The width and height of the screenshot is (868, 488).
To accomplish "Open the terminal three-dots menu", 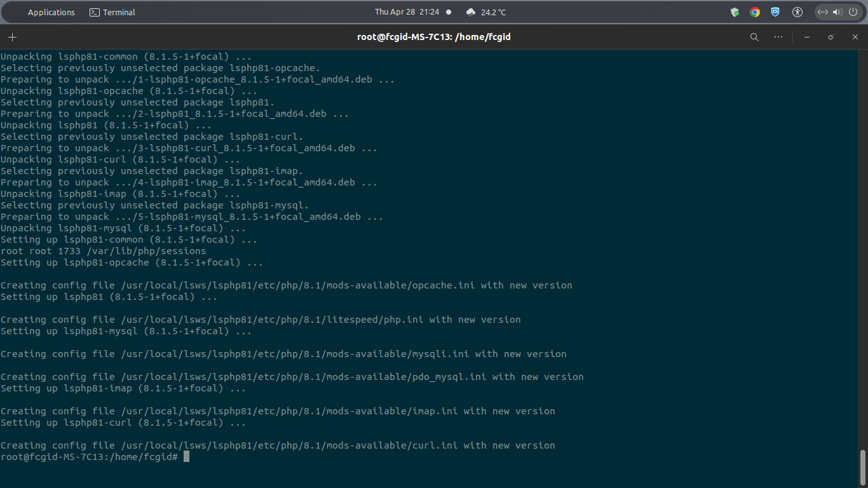I will [778, 37].
